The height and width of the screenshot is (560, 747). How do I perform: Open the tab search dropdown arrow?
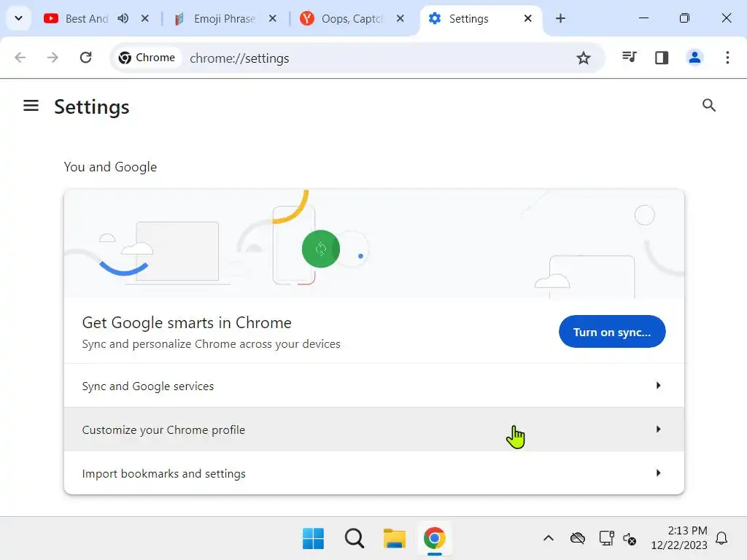coord(18,18)
